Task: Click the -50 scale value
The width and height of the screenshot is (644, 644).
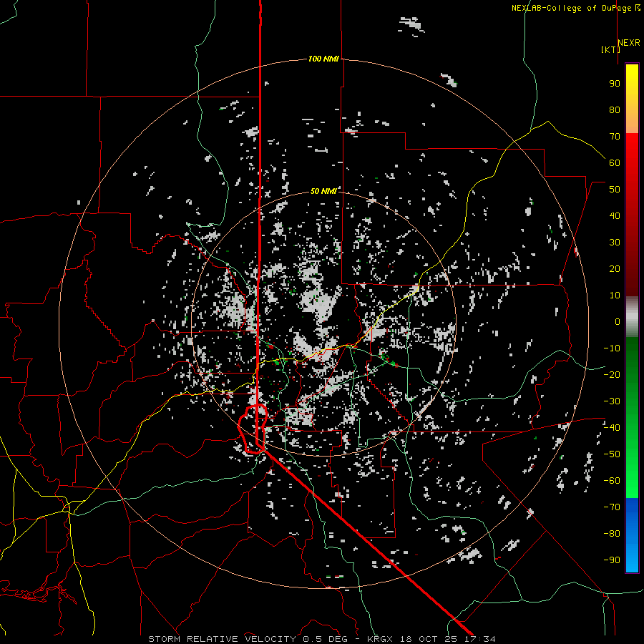Action: click(612, 454)
